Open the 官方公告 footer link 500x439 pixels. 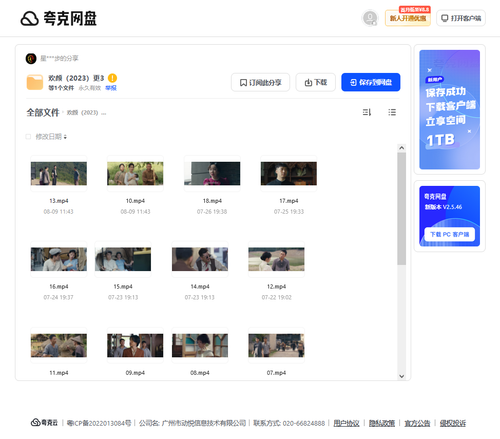click(x=417, y=423)
